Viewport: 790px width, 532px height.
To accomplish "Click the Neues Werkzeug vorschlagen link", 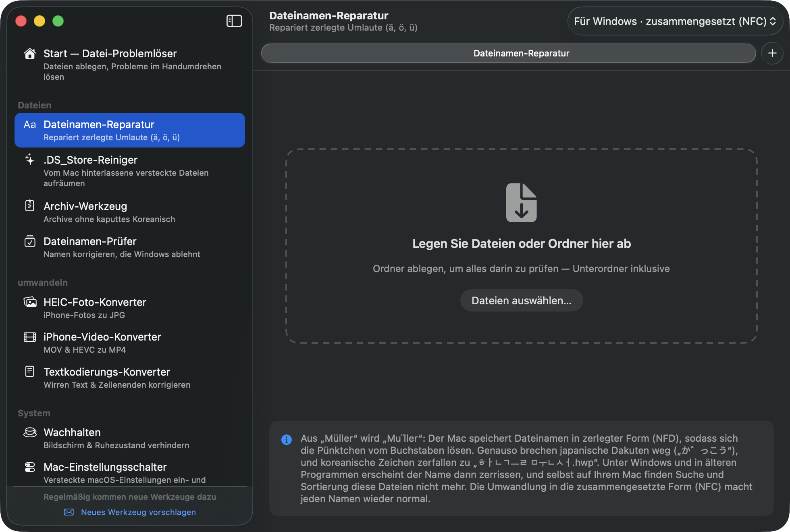I will click(x=138, y=512).
